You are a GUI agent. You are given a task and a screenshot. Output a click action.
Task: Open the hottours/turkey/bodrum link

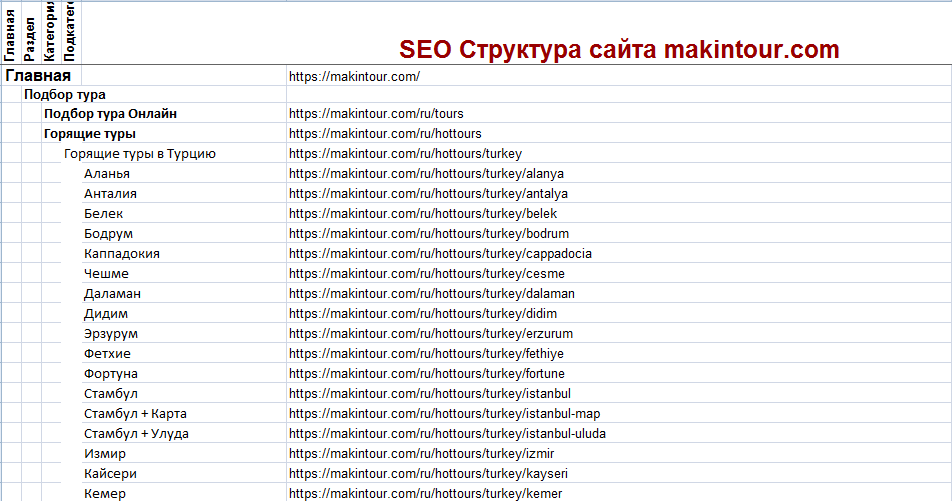pos(428,234)
